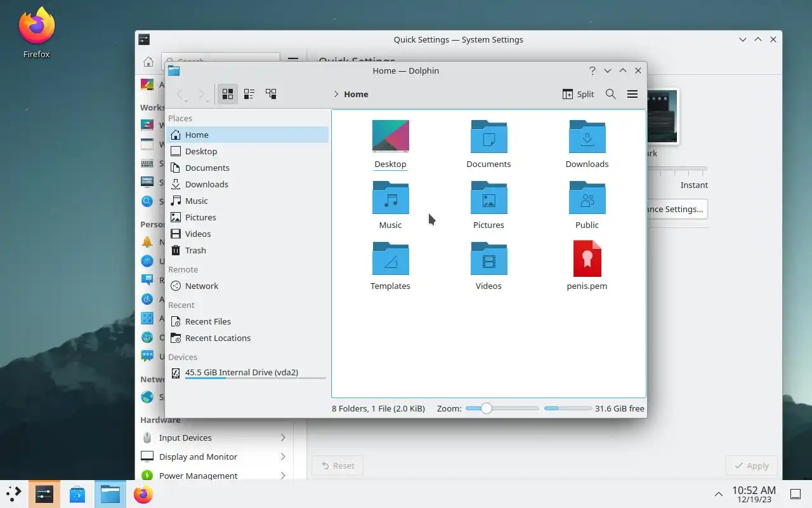Viewport: 812px width, 508px height.
Task: Click Home in the breadcrumb location bar
Action: click(356, 94)
